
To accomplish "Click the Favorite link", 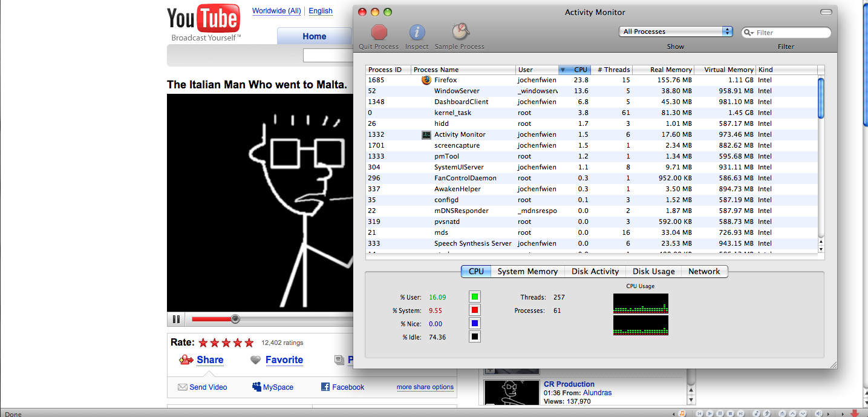I will [x=284, y=360].
